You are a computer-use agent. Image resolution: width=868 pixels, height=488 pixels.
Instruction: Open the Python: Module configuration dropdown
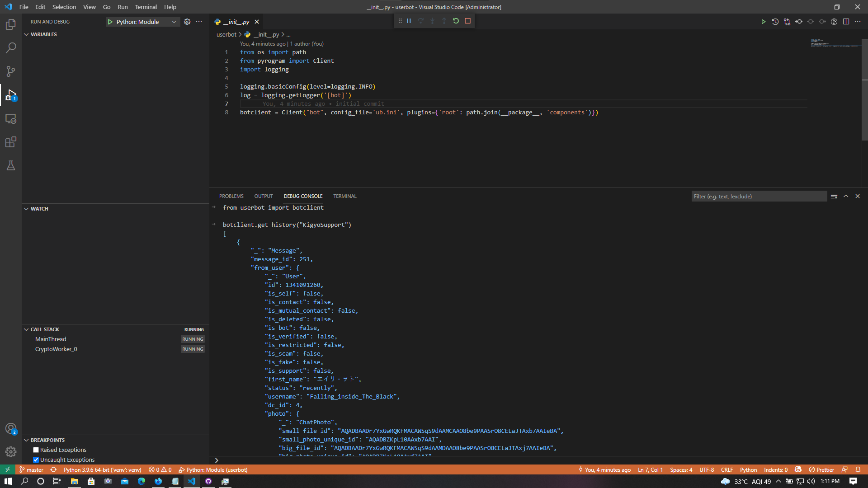point(174,21)
